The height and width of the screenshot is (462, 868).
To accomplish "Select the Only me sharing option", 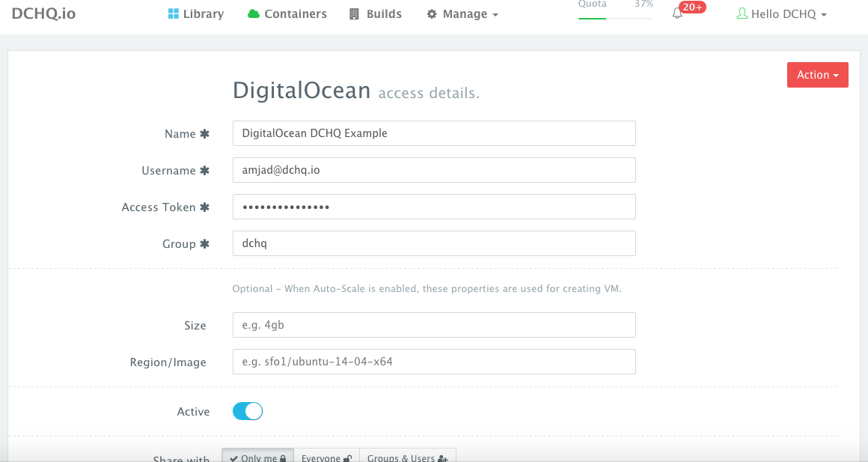I will (258, 456).
